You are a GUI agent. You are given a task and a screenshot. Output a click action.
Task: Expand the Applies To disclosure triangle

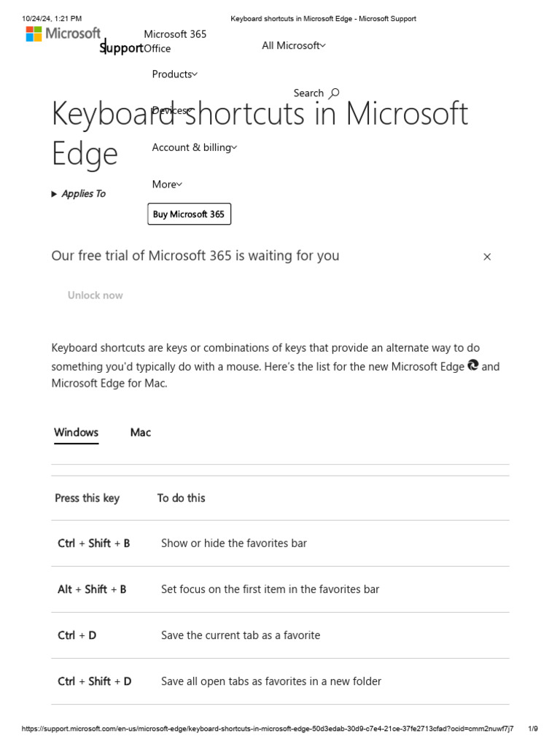(x=55, y=194)
